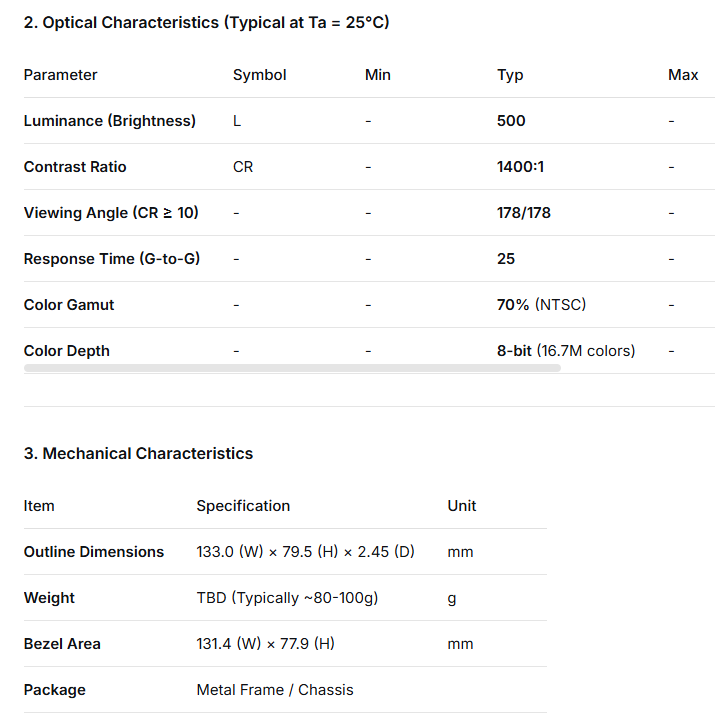This screenshot has width=715, height=719.
Task: Click the Max column header
Action: coord(683,75)
